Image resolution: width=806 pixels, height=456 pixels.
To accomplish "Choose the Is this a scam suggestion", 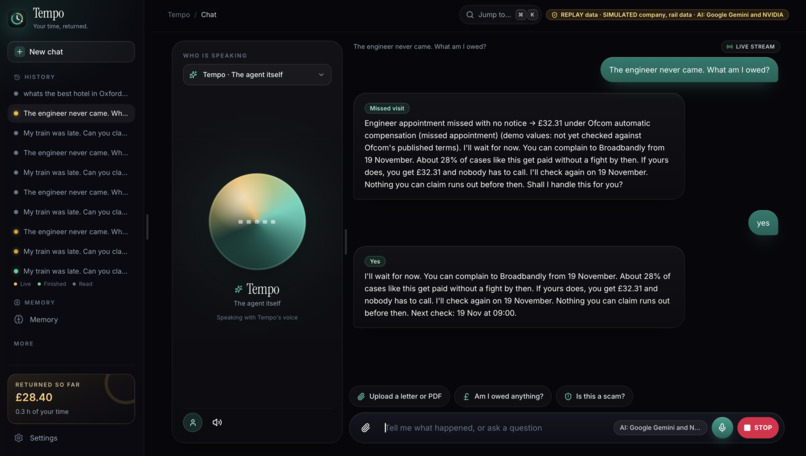I will click(594, 396).
